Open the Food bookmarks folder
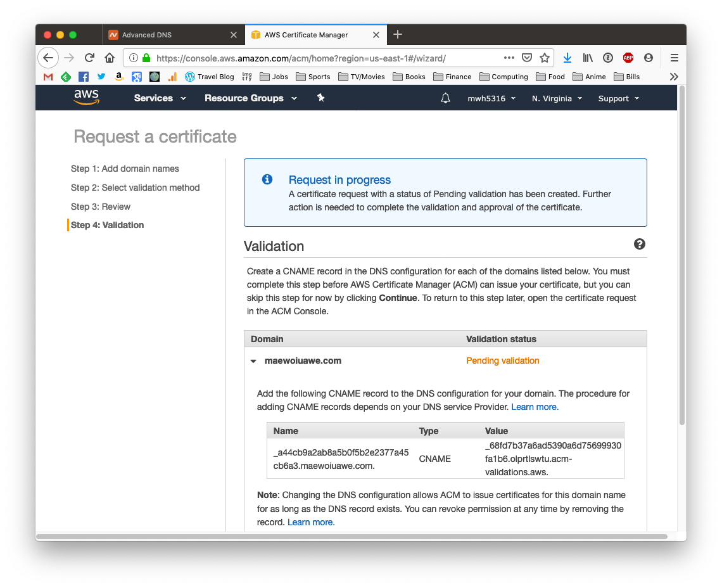Image resolution: width=722 pixels, height=588 pixels. [x=550, y=77]
